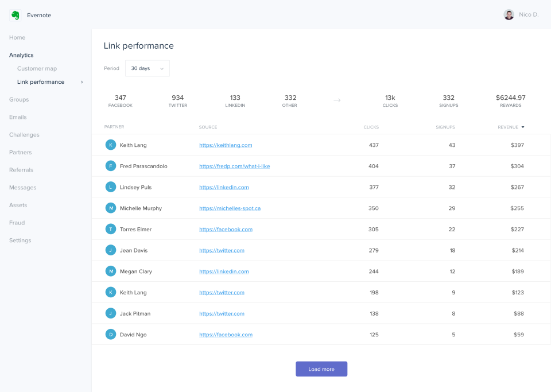Go to Partners section
Image resolution: width=551 pixels, height=392 pixels.
pos(20,153)
